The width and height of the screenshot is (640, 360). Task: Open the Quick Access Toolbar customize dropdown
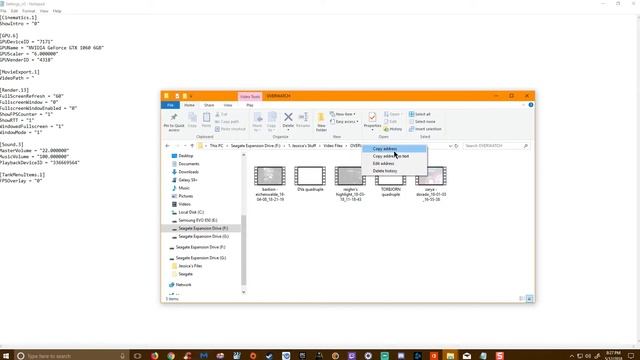[x=191, y=96]
